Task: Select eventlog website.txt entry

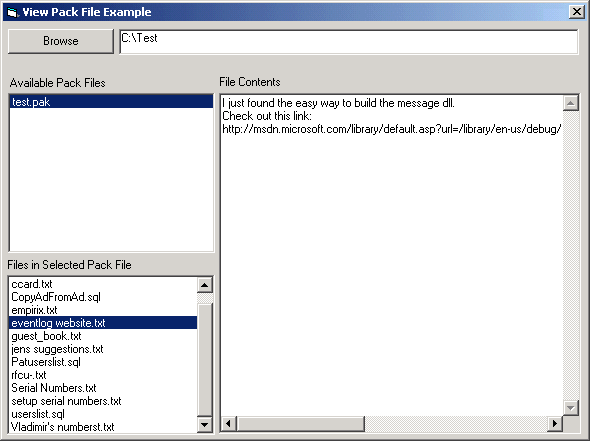Action: (103, 323)
